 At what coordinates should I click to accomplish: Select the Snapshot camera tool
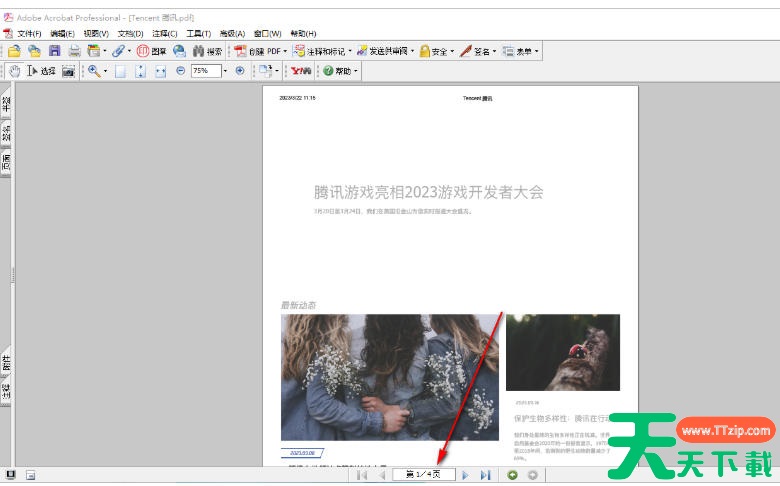pos(68,71)
